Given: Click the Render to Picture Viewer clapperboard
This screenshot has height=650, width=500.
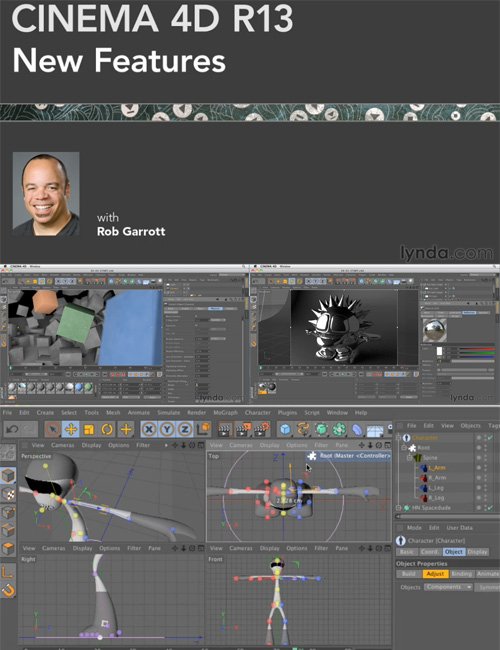Looking at the screenshot, I should tap(243, 429).
